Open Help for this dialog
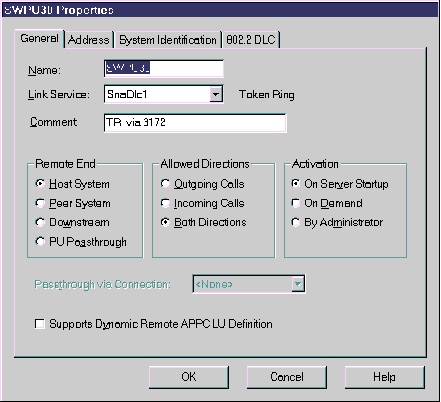The height and width of the screenshot is (402, 441). [x=384, y=377]
